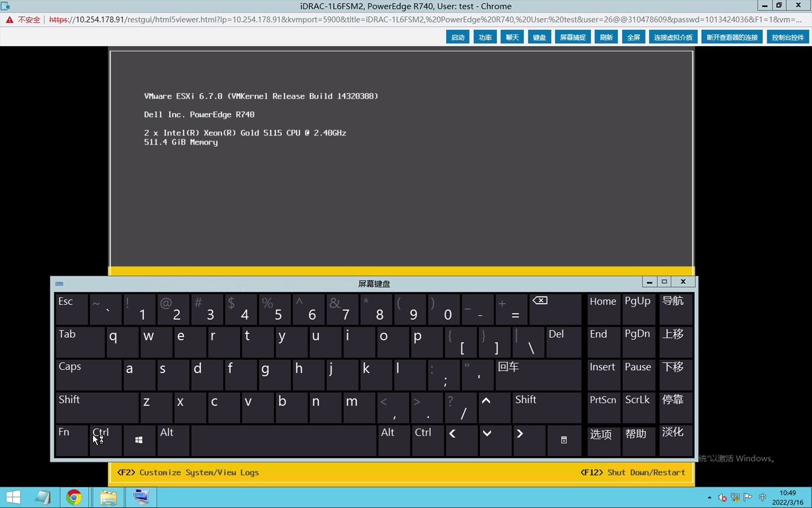Screen dimensions: 812x508
Task: Click the network tray icon
Action: tap(735, 497)
